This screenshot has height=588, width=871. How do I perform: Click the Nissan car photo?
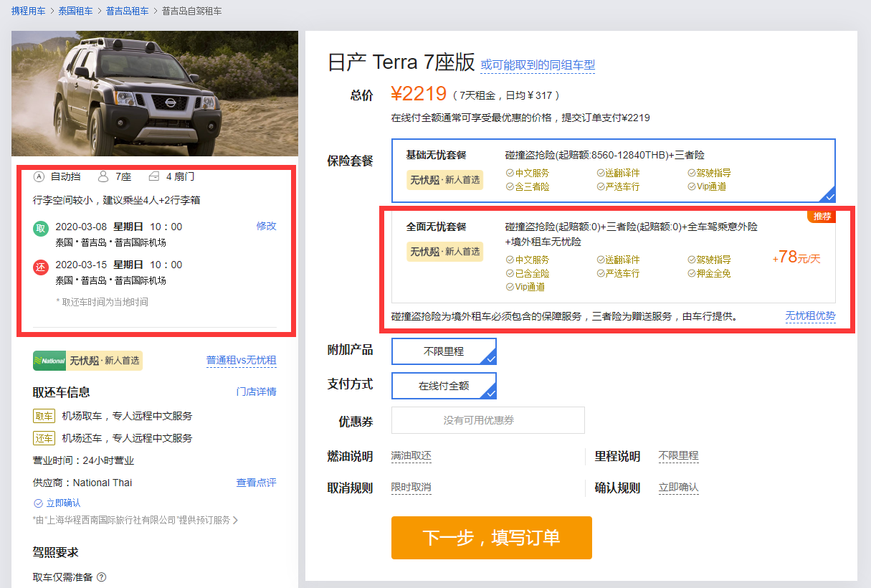click(154, 93)
